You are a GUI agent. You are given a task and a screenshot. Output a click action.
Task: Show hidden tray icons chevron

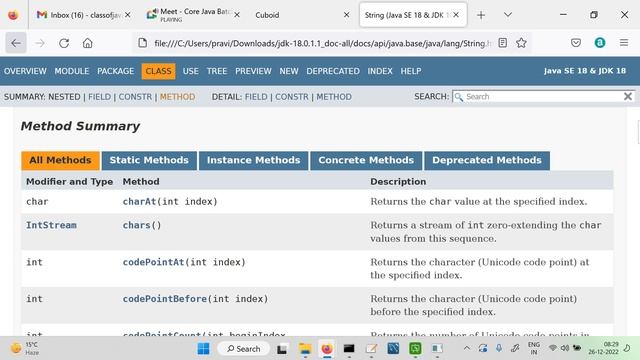coord(467,348)
